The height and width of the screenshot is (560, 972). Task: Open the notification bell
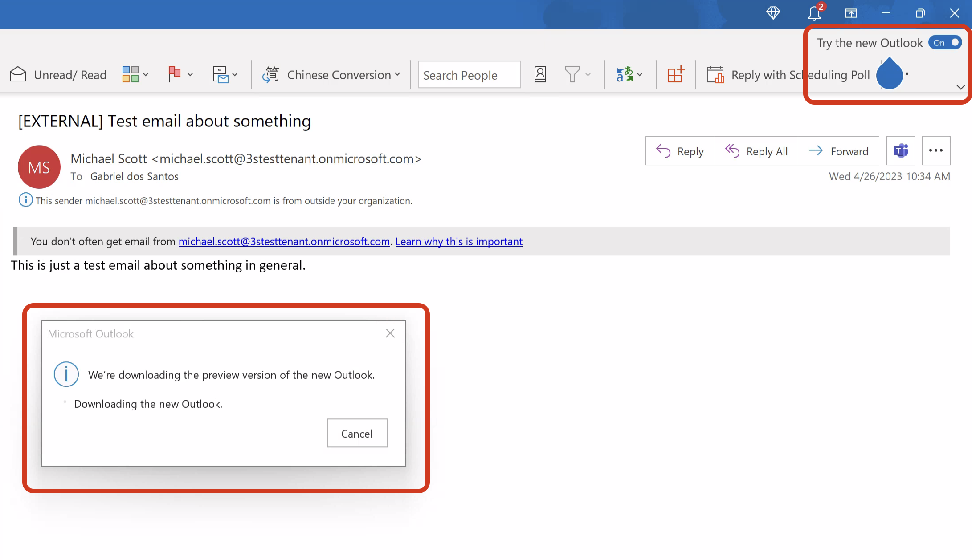coord(813,13)
